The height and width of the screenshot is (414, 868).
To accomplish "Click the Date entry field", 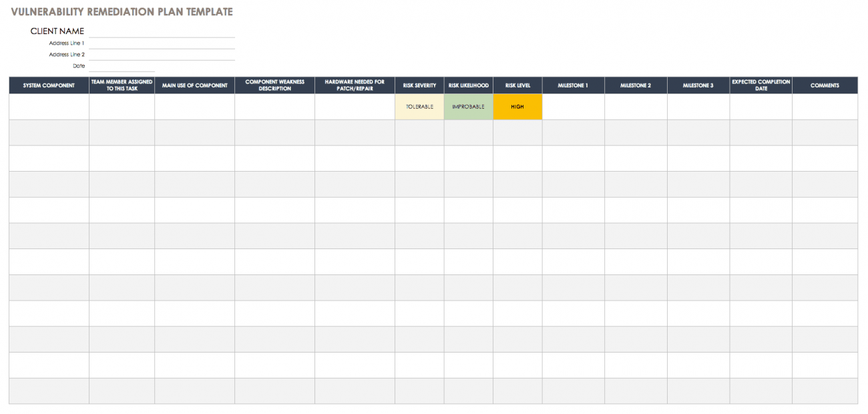I will point(122,66).
